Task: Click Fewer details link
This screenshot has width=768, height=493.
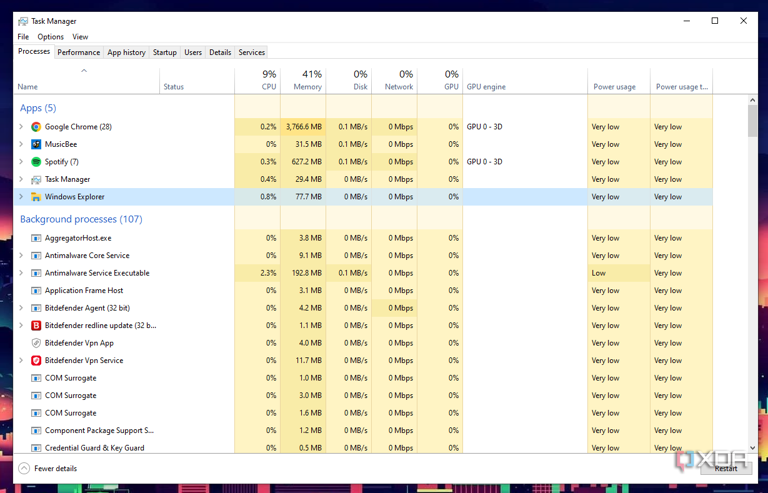Action: [x=56, y=469]
